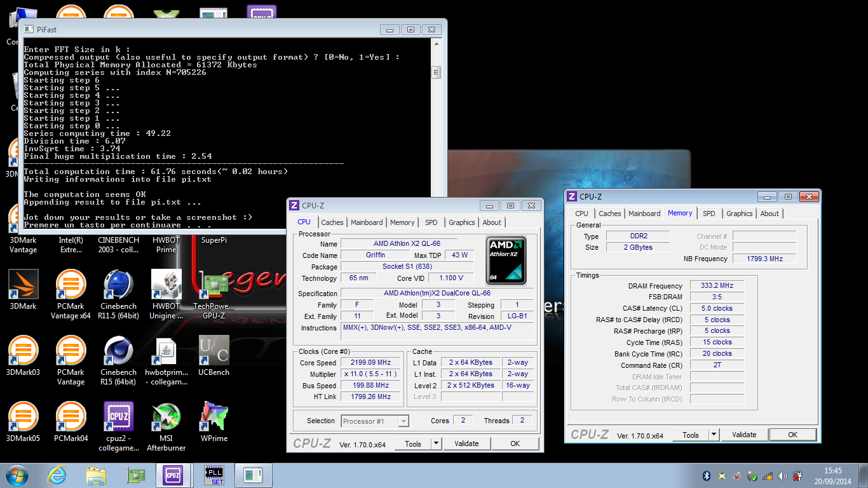This screenshot has width=868, height=488.
Task: Open the HWBOT Unigine shortcut icon
Action: pos(166,294)
